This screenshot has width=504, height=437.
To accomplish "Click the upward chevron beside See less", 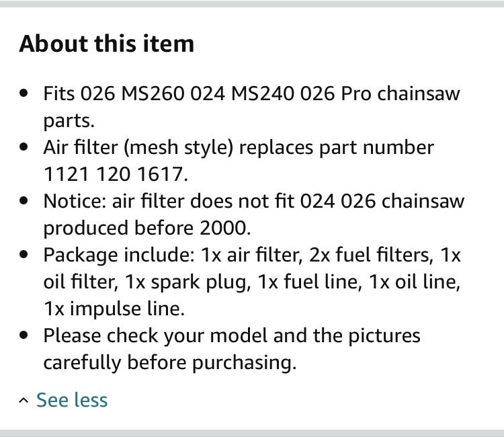I will [x=24, y=401].
